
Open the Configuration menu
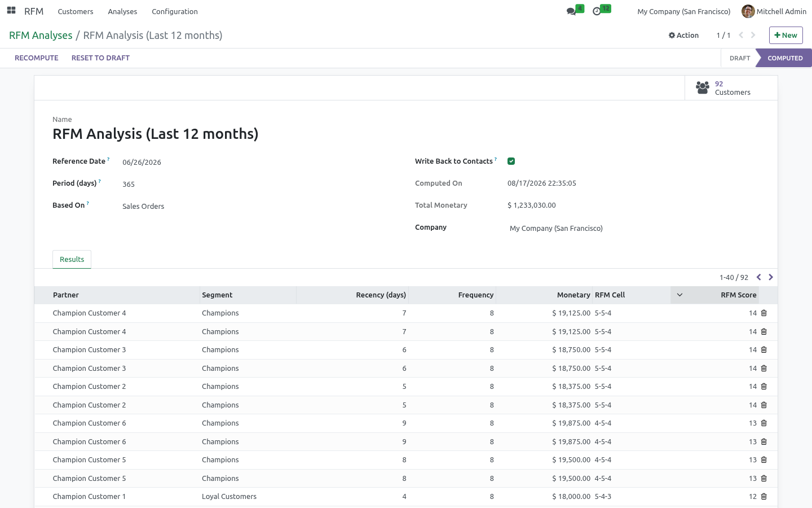[x=175, y=11]
